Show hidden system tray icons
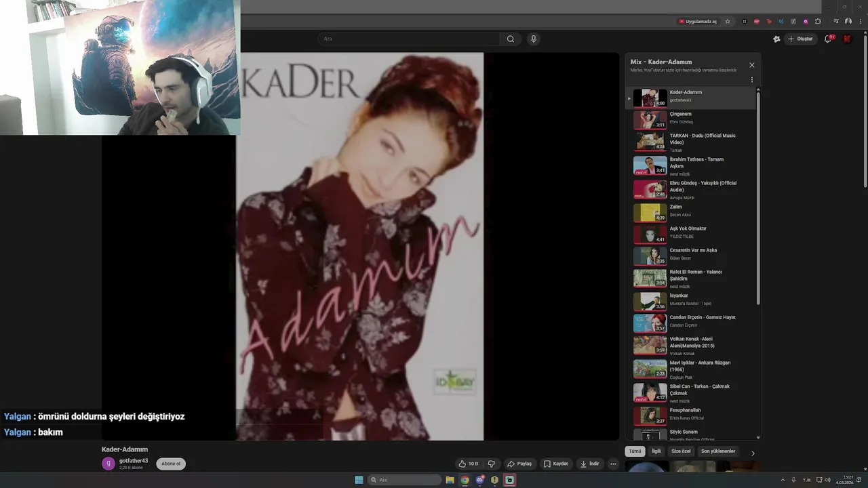Image resolution: width=868 pixels, height=488 pixels. click(x=783, y=480)
